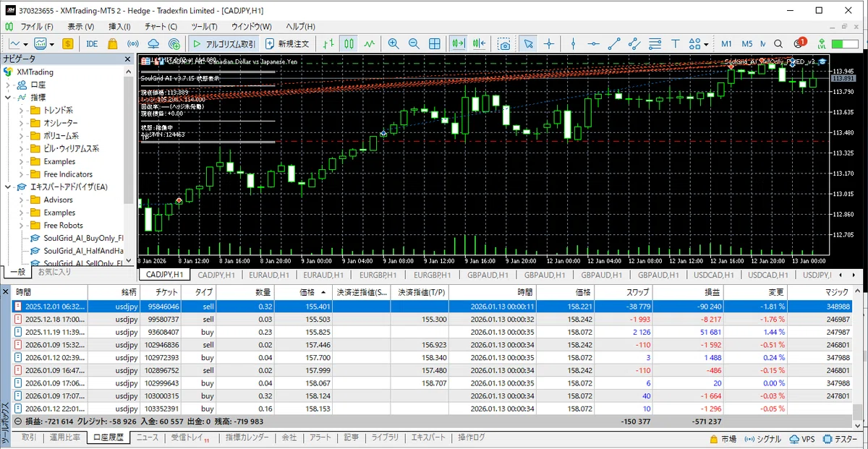Expand the 口座 accounts tree node
The image size is (868, 449).
[x=9, y=85]
